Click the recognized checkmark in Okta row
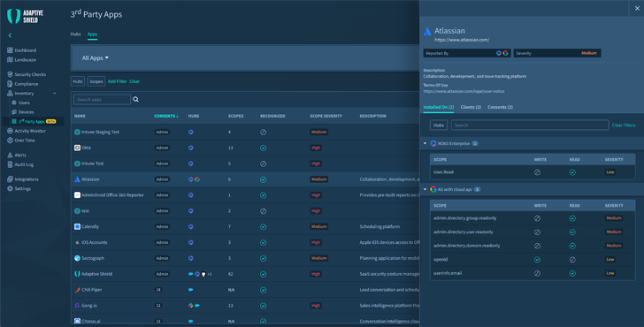The width and height of the screenshot is (644, 327). tap(264, 148)
